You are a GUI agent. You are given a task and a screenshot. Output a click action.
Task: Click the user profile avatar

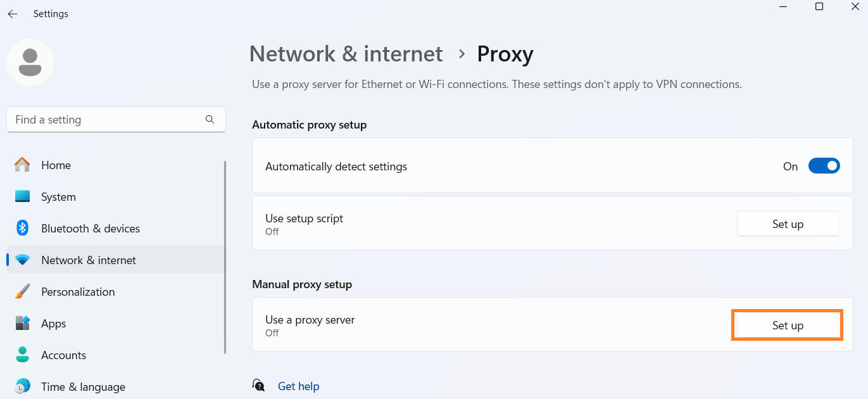30,62
